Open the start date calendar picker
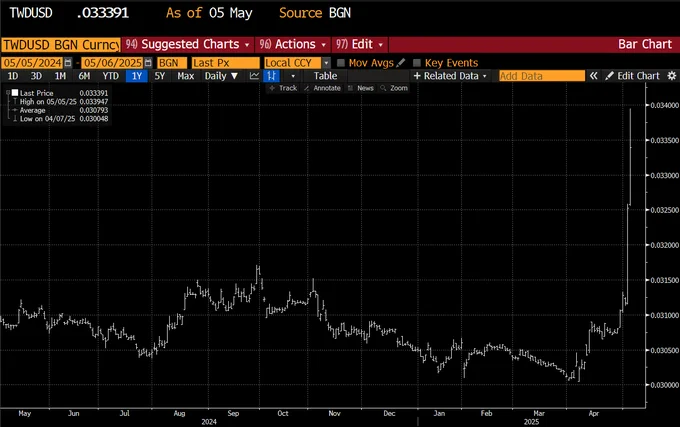 click(x=68, y=63)
